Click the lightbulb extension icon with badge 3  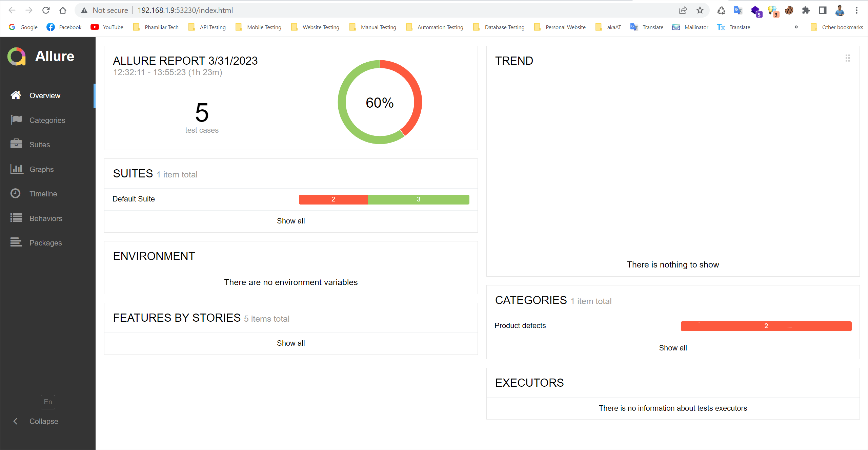[773, 11]
